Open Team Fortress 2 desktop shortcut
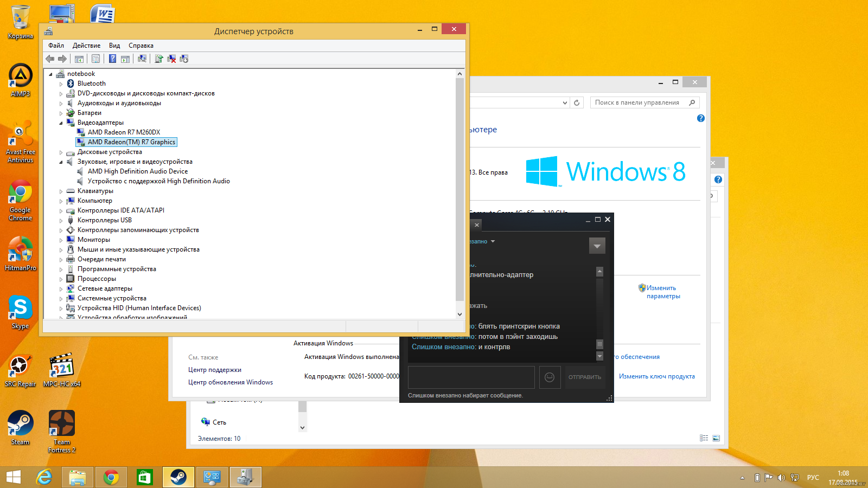868x488 pixels. click(x=62, y=432)
